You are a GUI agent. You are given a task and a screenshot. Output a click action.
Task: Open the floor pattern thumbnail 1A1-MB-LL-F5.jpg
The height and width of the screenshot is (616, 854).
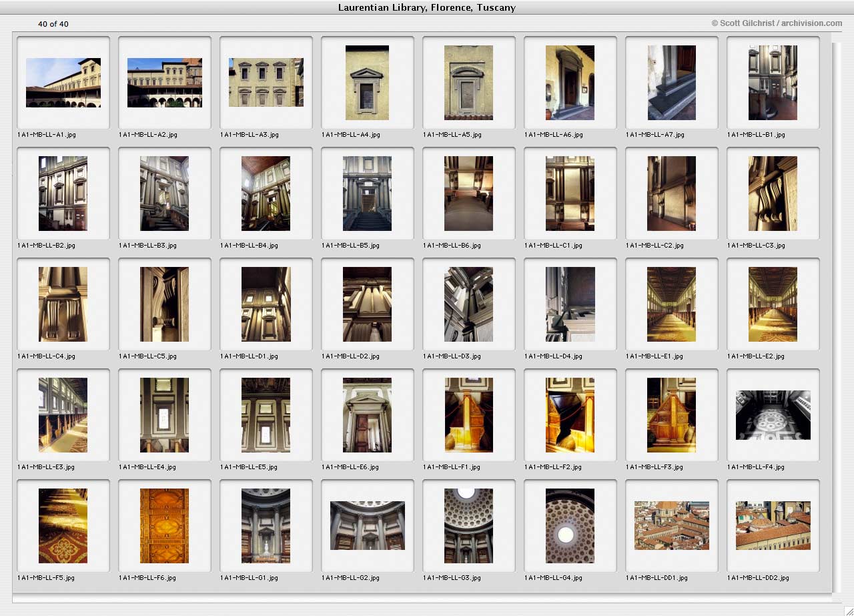63,526
